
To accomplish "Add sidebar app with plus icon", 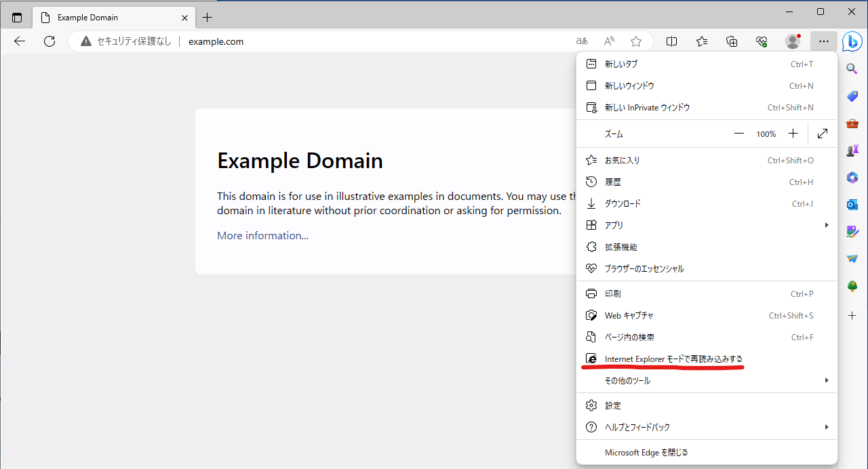I will pos(852,316).
